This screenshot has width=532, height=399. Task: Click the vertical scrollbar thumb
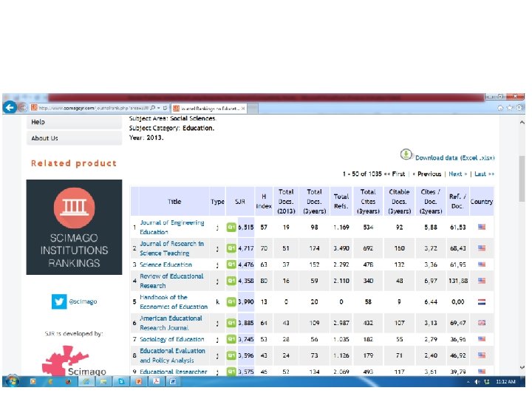coord(522,179)
